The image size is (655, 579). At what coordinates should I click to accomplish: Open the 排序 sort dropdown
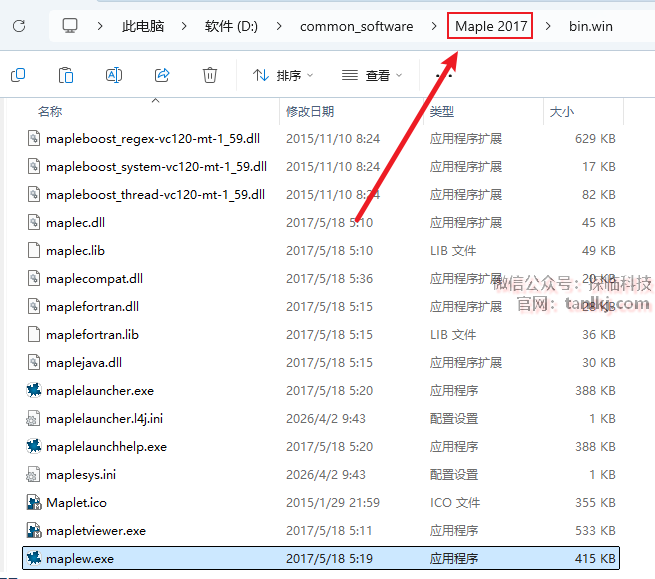(x=283, y=76)
